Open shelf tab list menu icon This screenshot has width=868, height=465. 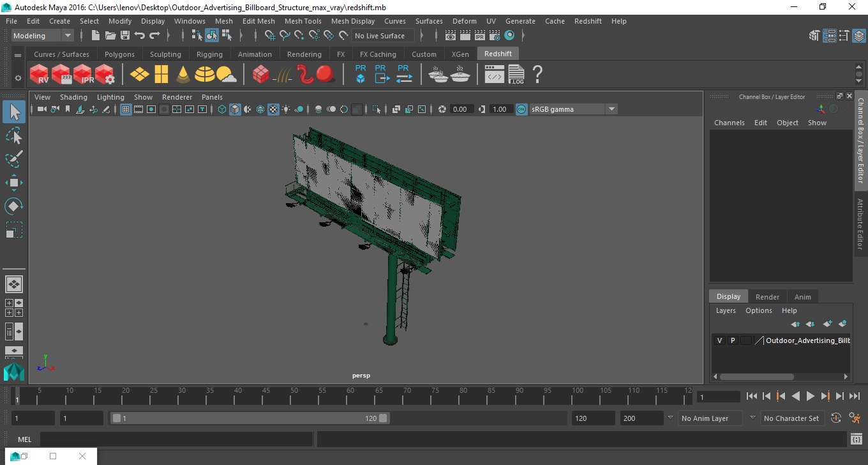coord(18,55)
